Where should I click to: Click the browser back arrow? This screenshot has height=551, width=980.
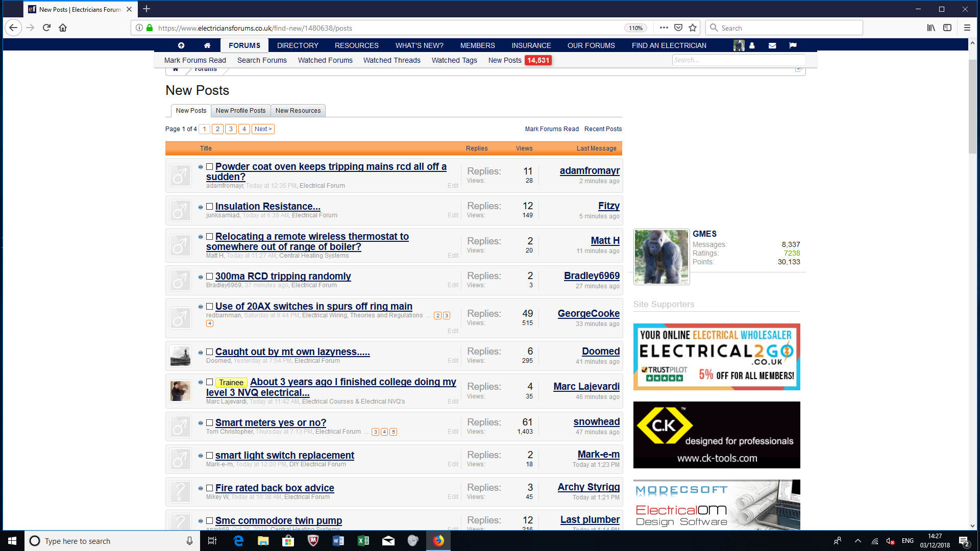click(13, 28)
